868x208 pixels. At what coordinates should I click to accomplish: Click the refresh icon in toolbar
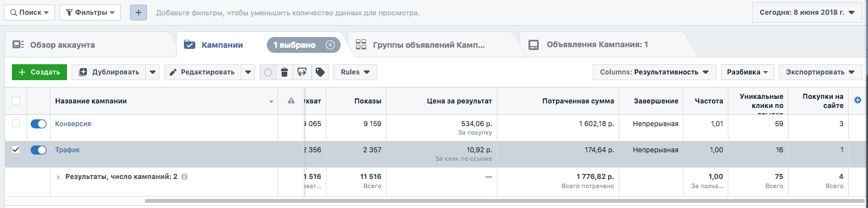(268, 72)
